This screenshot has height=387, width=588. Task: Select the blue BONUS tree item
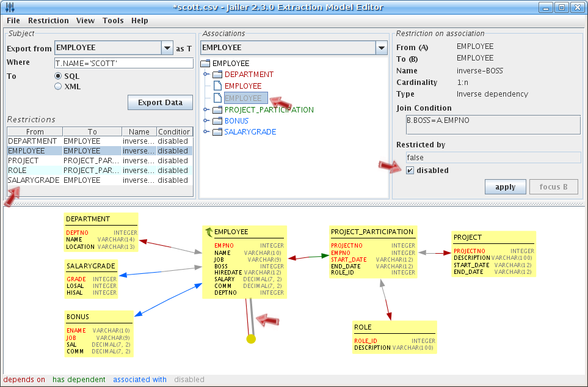[x=236, y=121]
